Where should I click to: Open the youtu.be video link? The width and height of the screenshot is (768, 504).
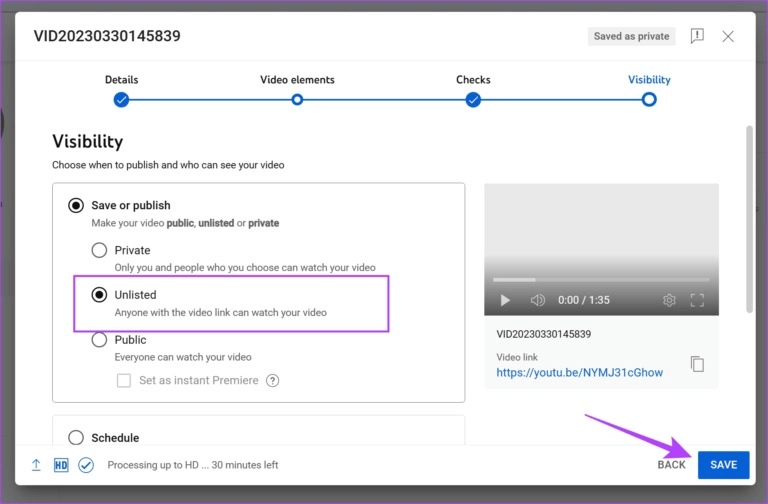point(579,372)
